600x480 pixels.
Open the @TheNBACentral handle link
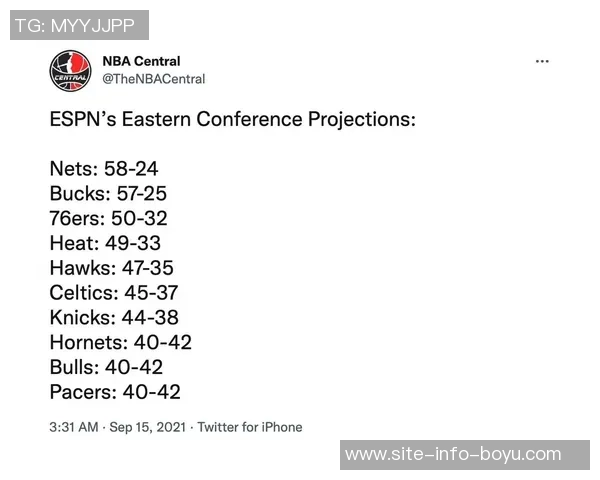(153, 79)
